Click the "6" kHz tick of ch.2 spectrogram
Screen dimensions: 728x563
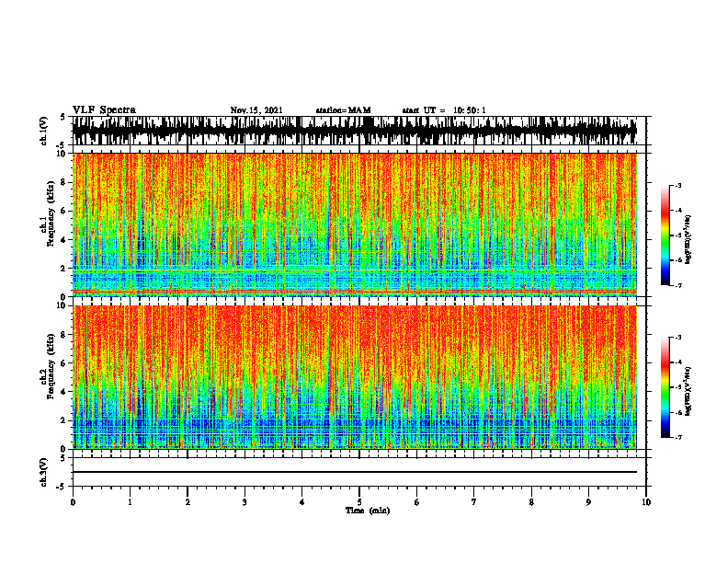point(64,362)
